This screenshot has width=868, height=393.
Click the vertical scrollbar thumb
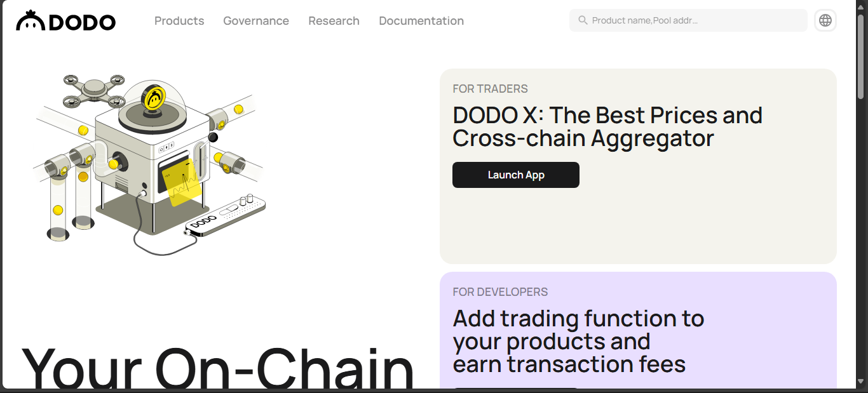[x=861, y=56]
